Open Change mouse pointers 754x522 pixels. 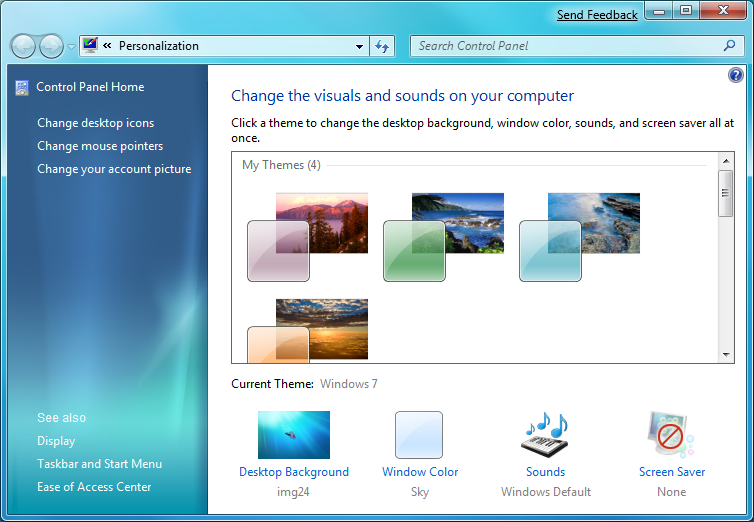(100, 146)
